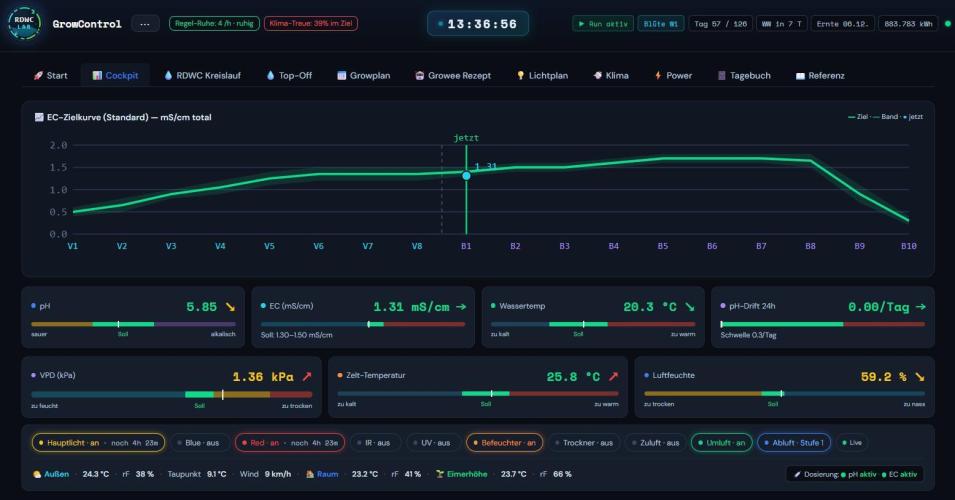Image resolution: width=955 pixels, height=500 pixels.
Task: Open the Tagebuch tab
Action: (x=744, y=76)
